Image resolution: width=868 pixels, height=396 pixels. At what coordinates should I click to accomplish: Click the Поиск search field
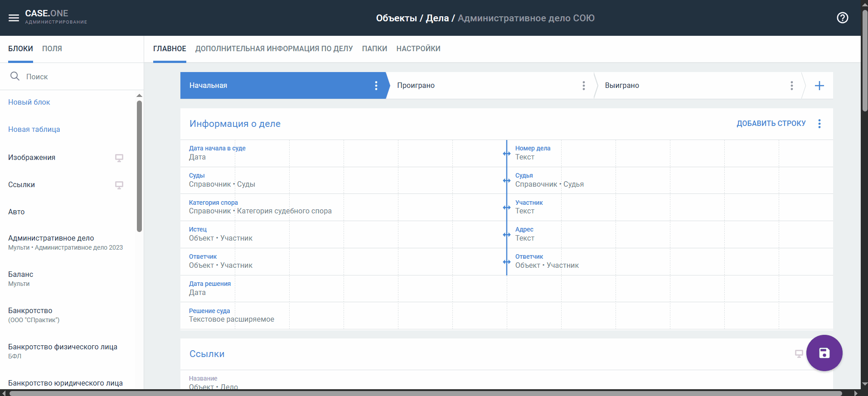click(77, 77)
